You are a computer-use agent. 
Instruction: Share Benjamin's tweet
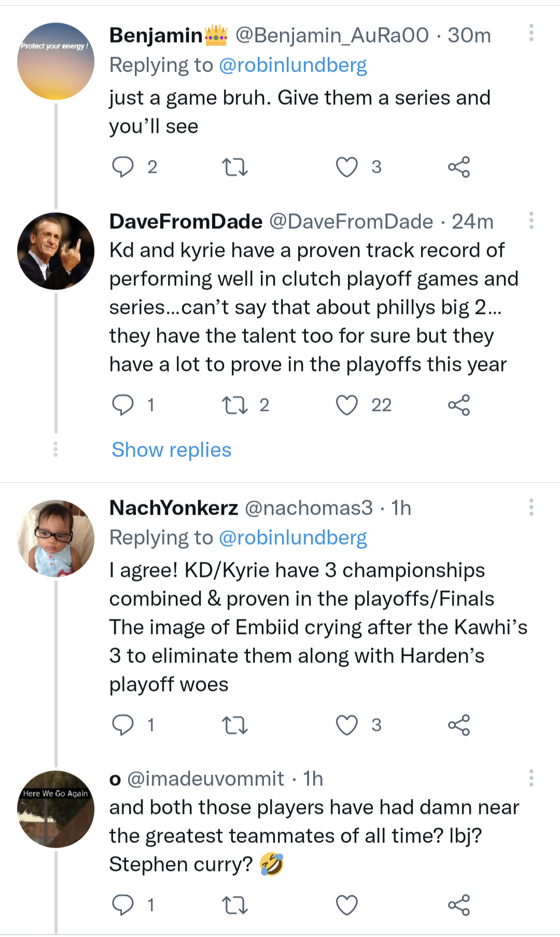tap(459, 167)
